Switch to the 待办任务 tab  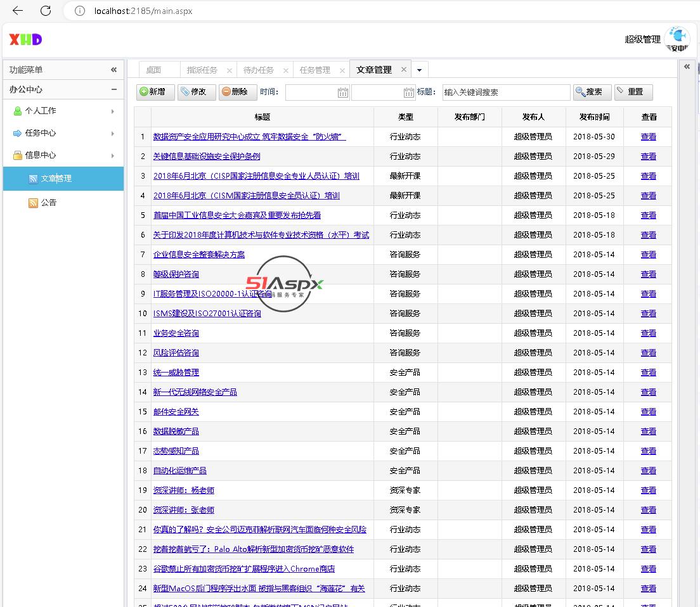[259, 70]
